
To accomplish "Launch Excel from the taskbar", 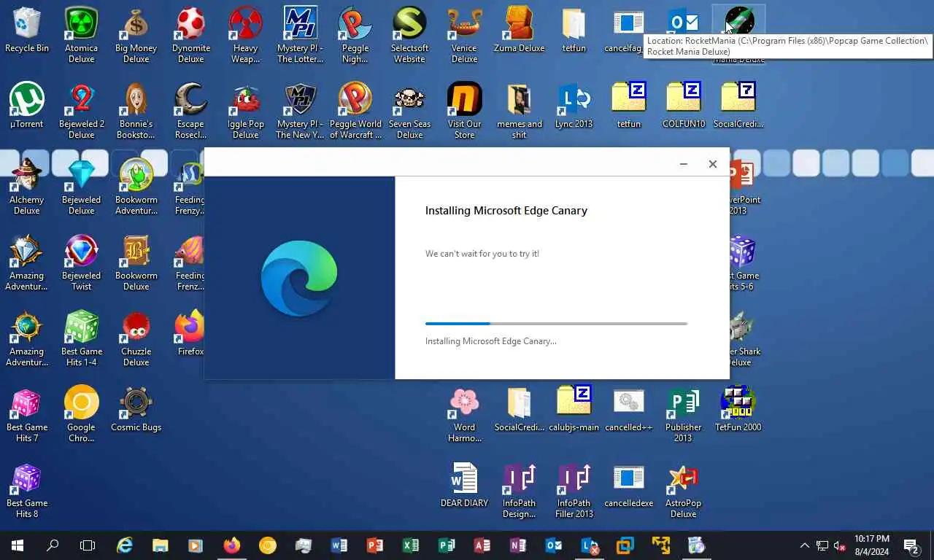I will click(x=410, y=545).
